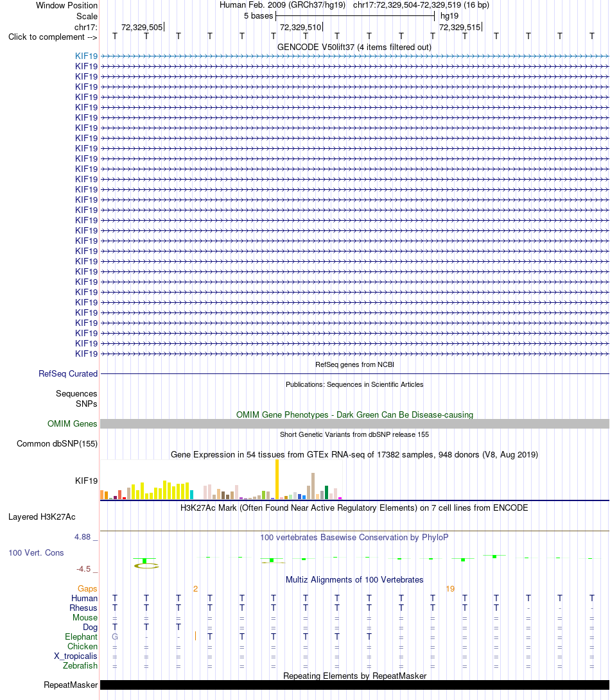Select the 'X_tropicalis' alignment row label
The width and height of the screenshot is (610, 700).
pyautogui.click(x=76, y=656)
